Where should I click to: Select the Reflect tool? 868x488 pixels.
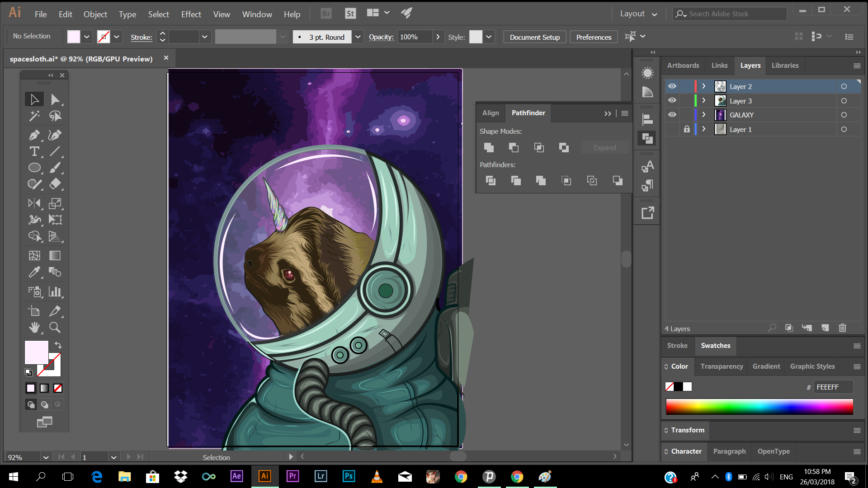[x=34, y=203]
